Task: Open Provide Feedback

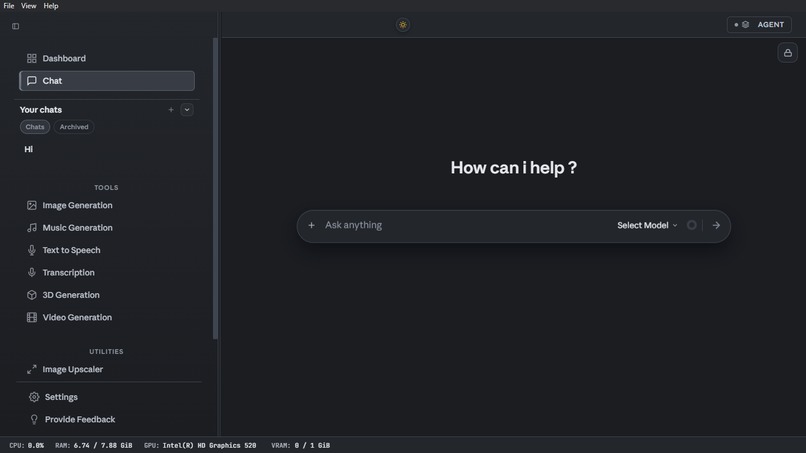Action: 107,420
